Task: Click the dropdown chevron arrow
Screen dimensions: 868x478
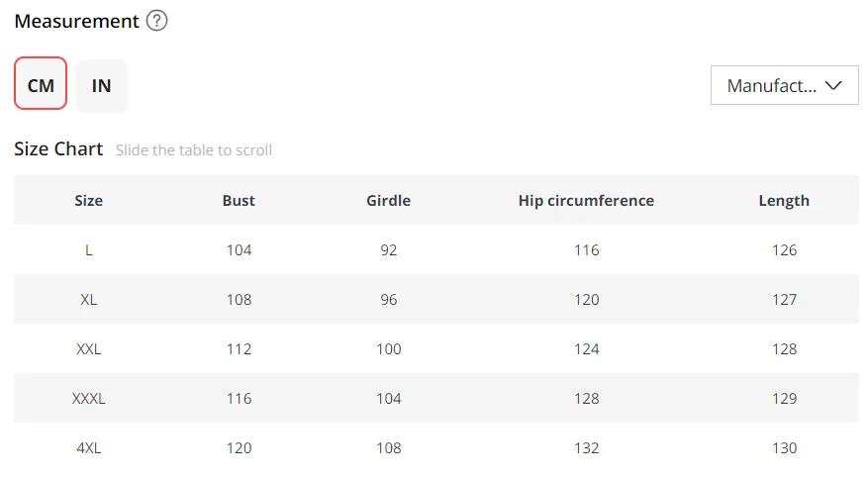Action: [x=833, y=85]
